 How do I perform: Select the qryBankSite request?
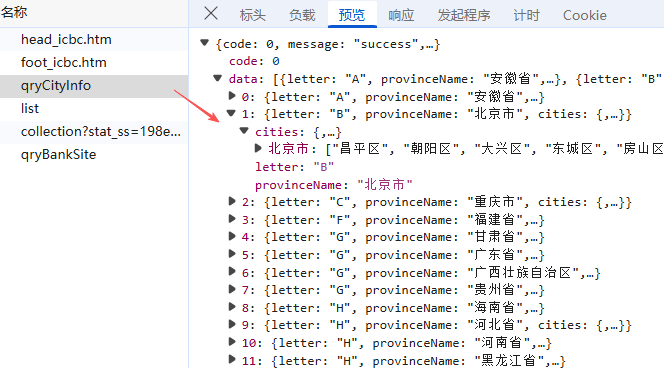tap(94, 155)
